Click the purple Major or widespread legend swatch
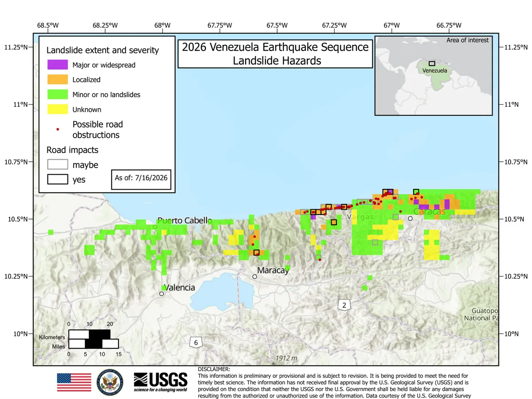The width and height of the screenshot is (532, 399). point(58,65)
